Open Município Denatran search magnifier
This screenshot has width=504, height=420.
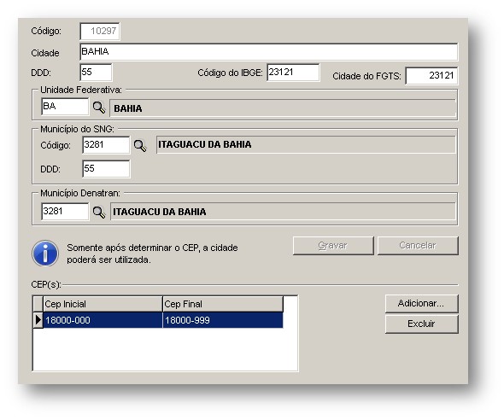[x=99, y=212]
